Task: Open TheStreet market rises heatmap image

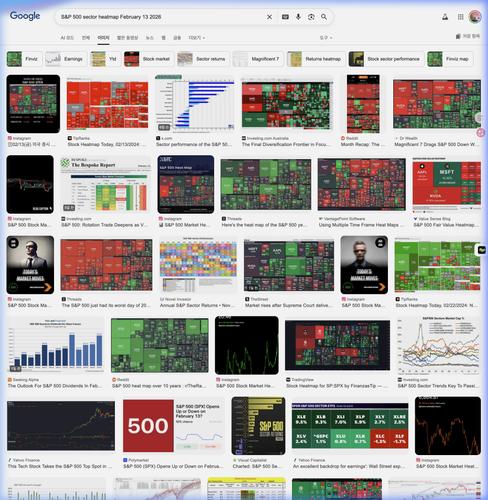Action: [x=289, y=265]
